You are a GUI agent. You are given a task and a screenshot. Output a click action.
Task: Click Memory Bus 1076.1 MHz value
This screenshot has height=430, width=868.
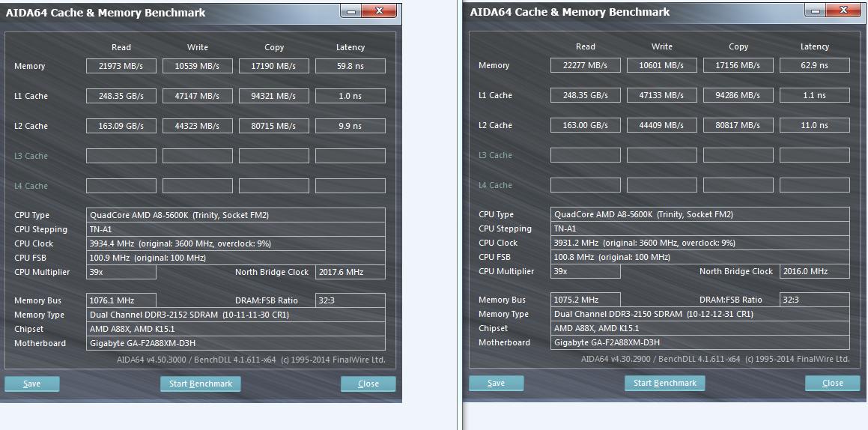[x=121, y=300]
